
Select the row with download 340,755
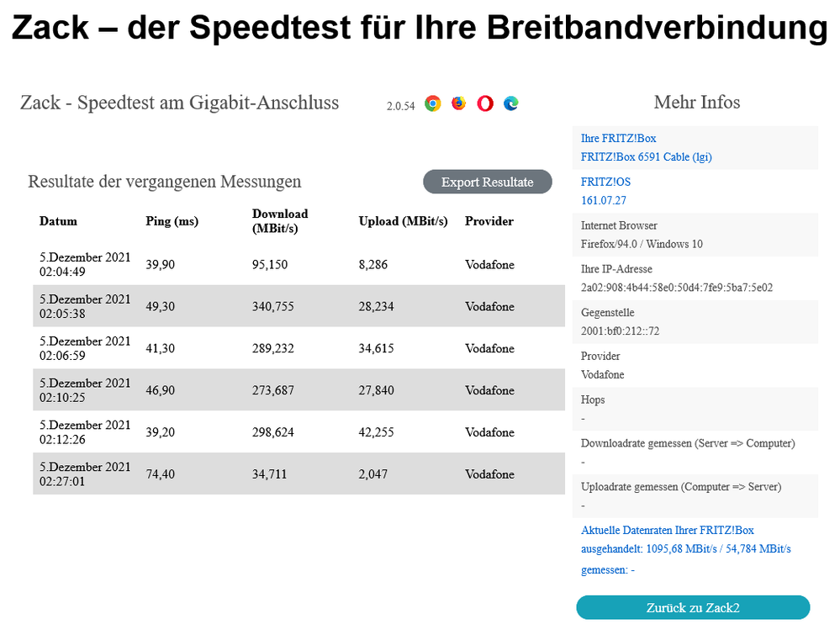(x=298, y=306)
